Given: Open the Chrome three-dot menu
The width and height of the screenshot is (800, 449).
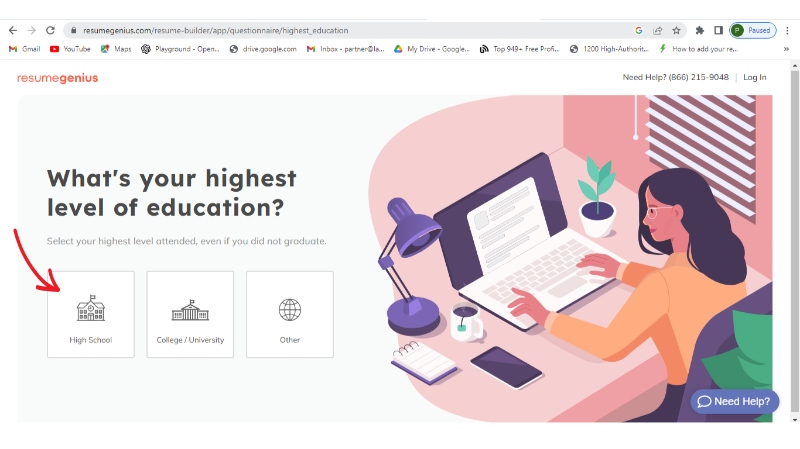Looking at the screenshot, I should (x=787, y=31).
